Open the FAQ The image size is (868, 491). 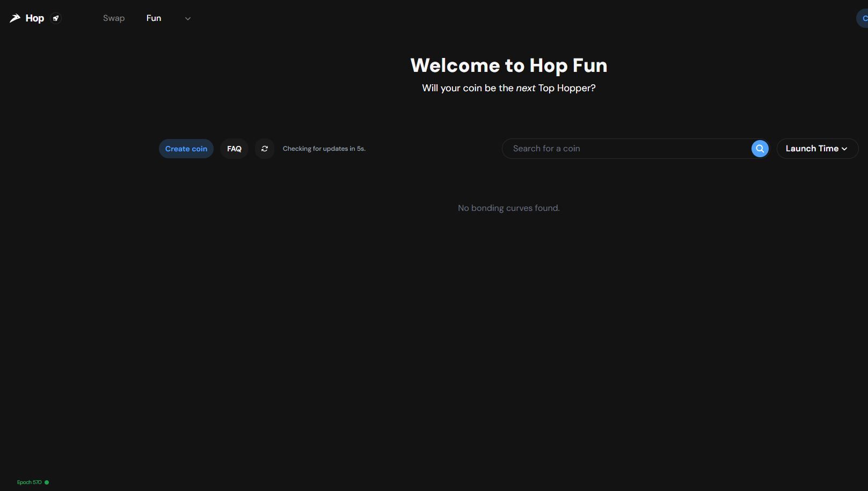click(234, 149)
